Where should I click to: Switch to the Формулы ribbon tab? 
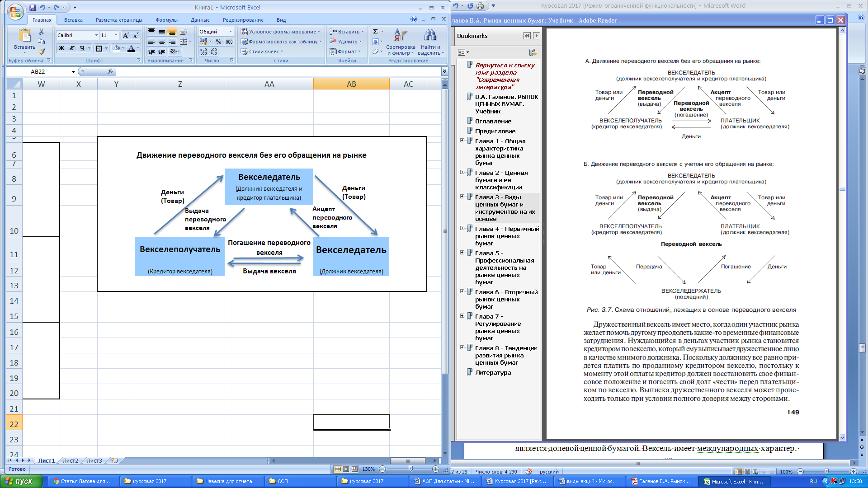166,20
